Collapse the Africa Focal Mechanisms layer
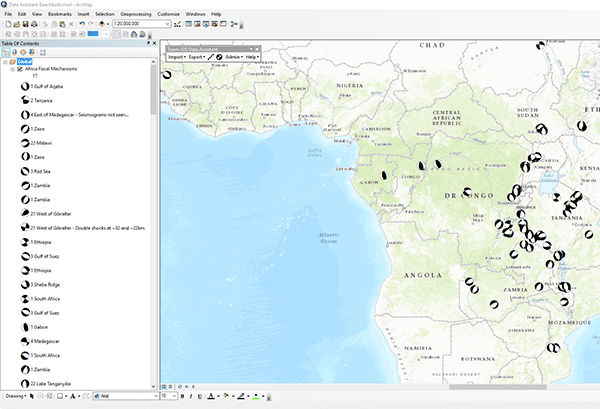 click(x=11, y=68)
